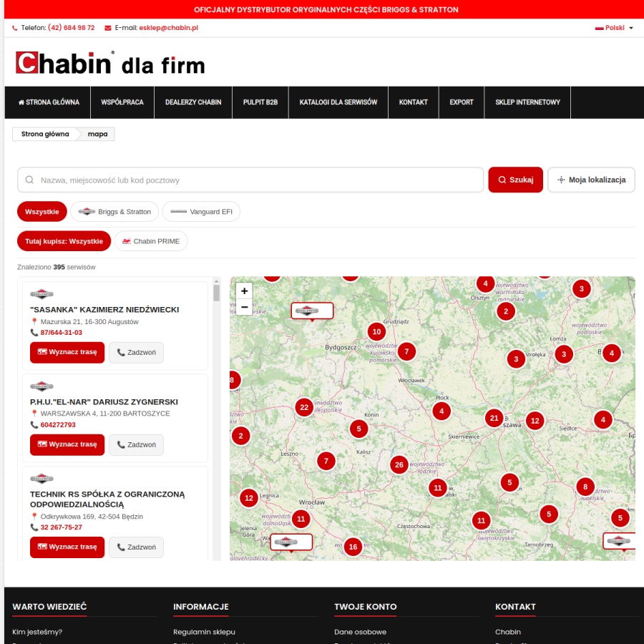Select Tutaj kupisz: Wszystkie filter
Viewport: 644px width, 644px height.
coord(64,241)
